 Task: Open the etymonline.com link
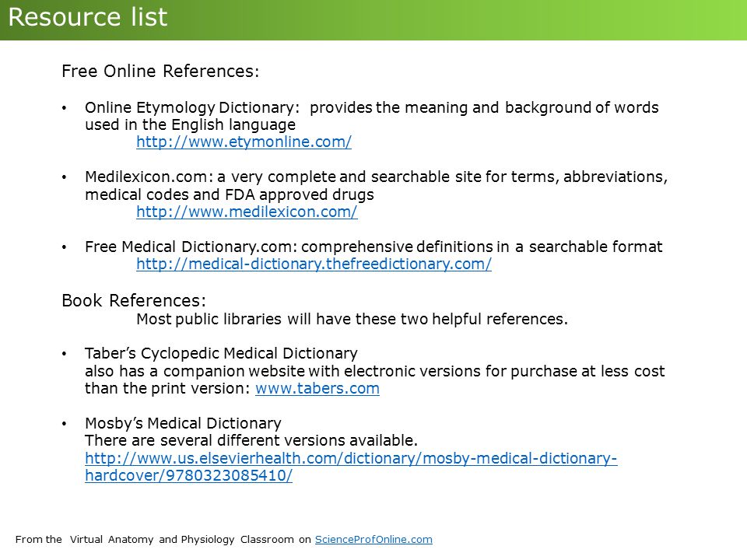pyautogui.click(x=244, y=142)
